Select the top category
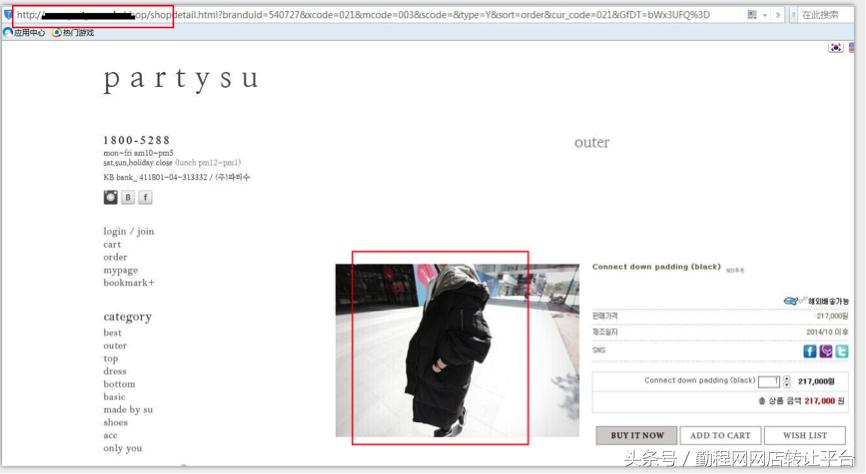Viewport: 866px width, 474px height. click(110, 359)
